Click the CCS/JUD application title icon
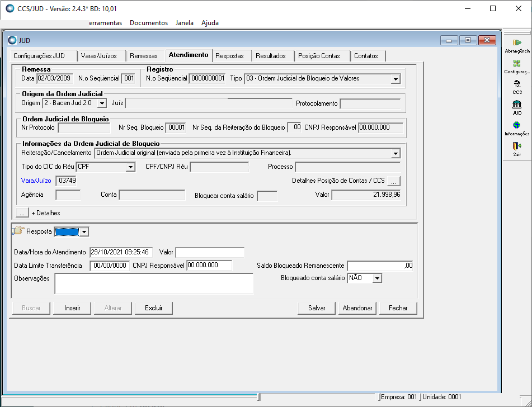The height and width of the screenshot is (407, 532). [10, 8]
